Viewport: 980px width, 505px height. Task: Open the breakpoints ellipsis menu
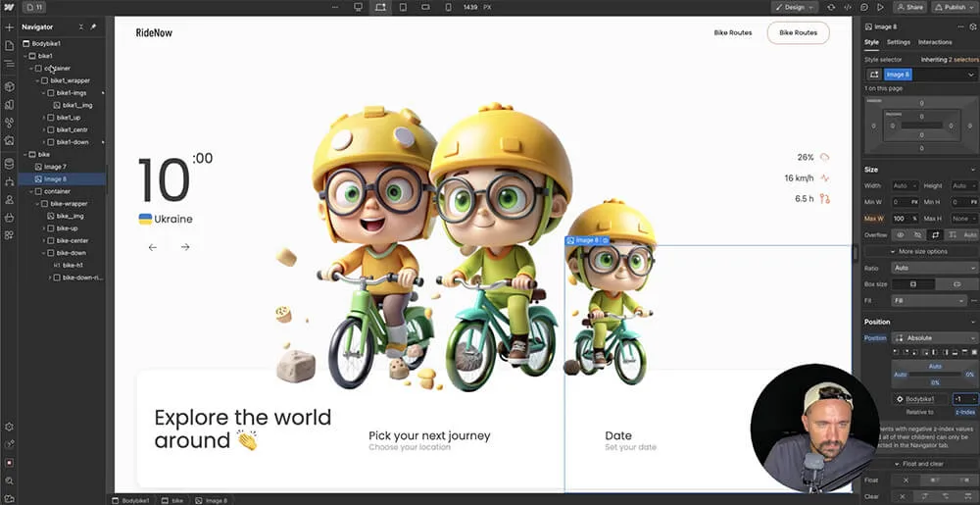(x=335, y=7)
